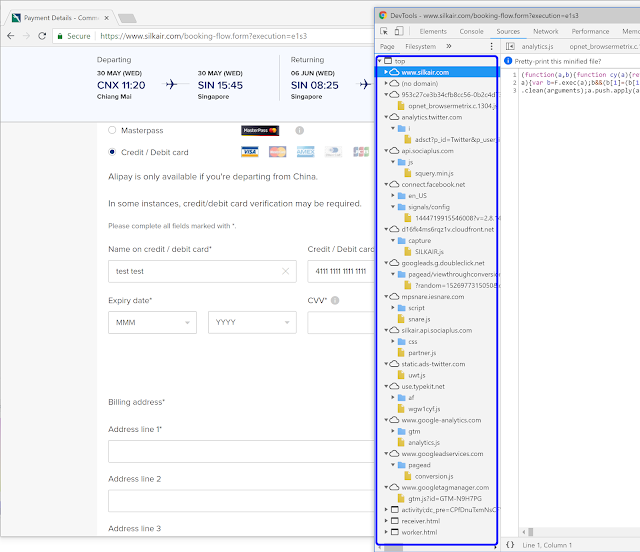Click the green Secure padlock icon
This screenshot has height=552, width=640.
[x=60, y=36]
